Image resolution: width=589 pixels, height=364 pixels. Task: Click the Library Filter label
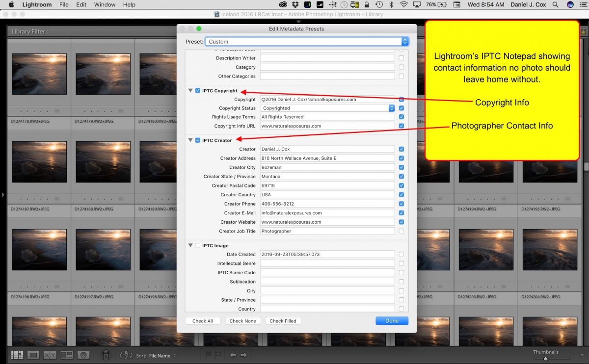coord(29,31)
